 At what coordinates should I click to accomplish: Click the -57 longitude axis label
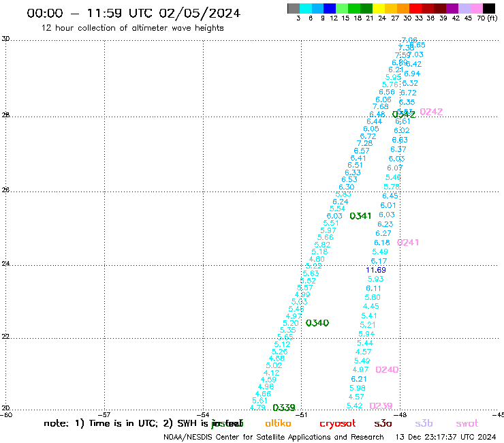104,414
